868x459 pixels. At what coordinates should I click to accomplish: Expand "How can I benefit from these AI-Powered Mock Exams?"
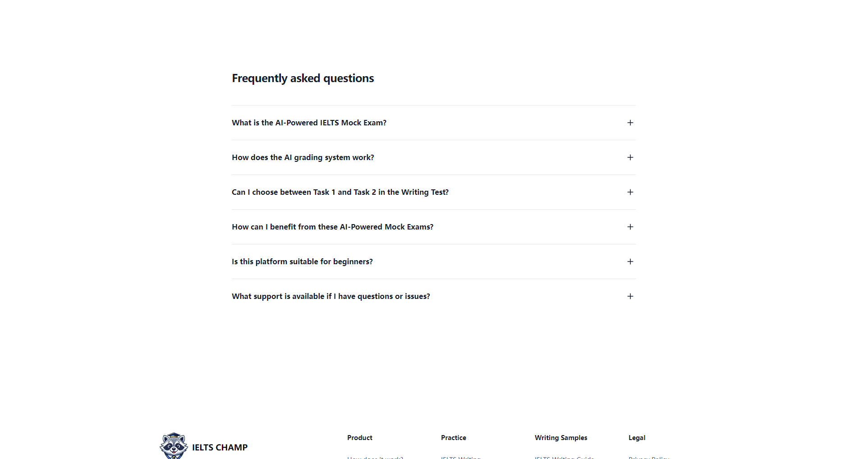tap(332, 227)
